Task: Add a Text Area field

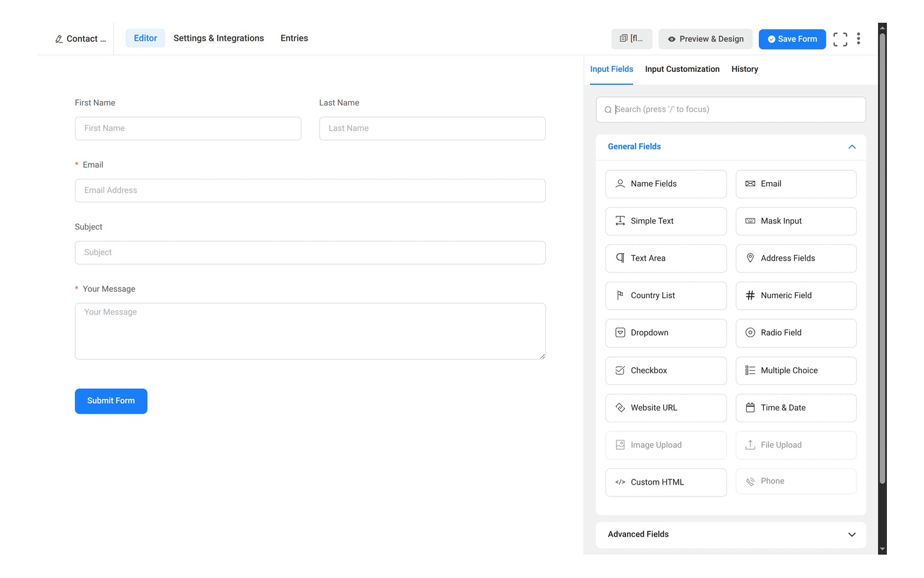Action: (665, 258)
